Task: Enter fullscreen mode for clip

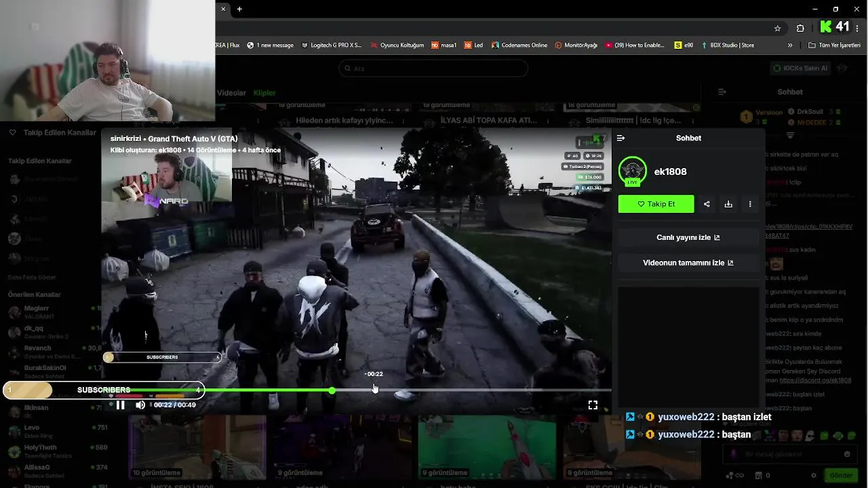Action: (x=593, y=405)
